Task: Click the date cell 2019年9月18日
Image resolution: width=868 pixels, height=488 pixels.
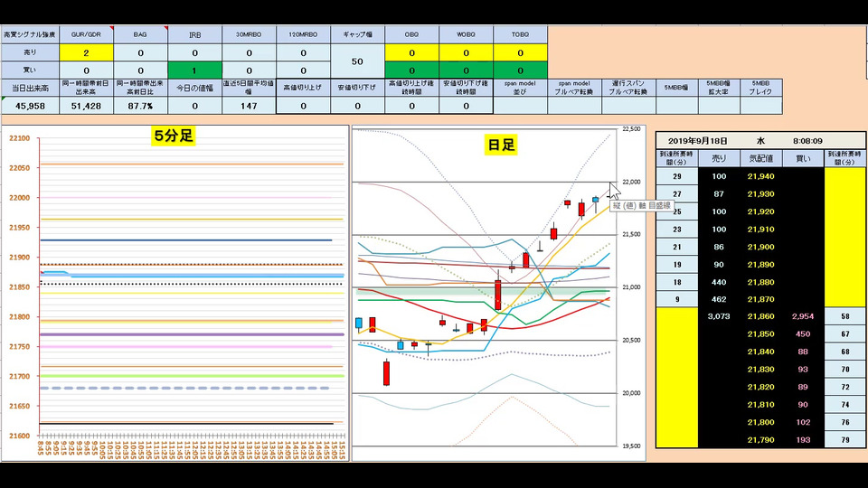Action: coord(697,141)
